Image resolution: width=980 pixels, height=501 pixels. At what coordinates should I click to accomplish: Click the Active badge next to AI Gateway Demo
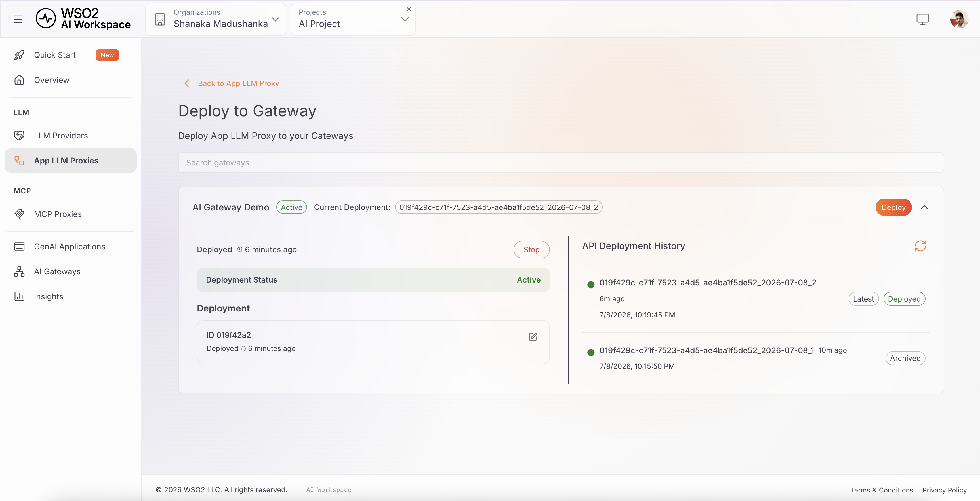[291, 207]
